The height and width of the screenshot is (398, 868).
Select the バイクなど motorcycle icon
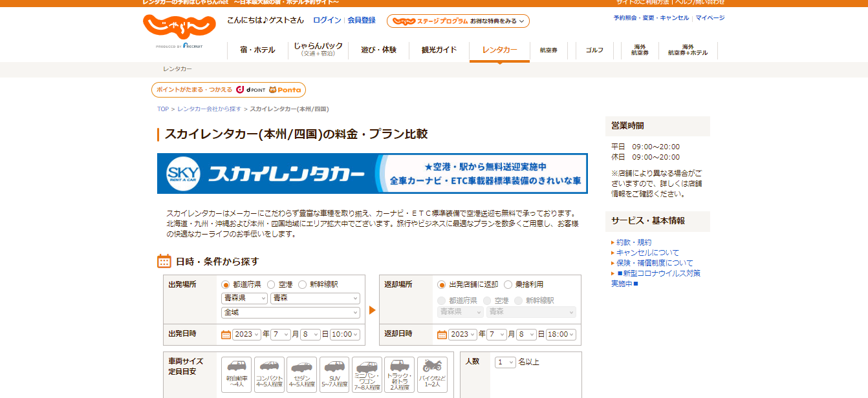click(x=432, y=374)
